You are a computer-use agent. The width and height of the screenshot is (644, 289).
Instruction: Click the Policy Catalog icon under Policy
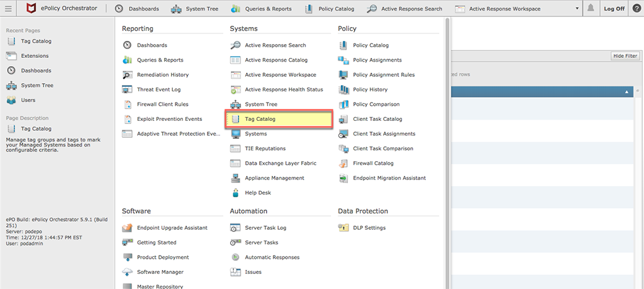[343, 45]
